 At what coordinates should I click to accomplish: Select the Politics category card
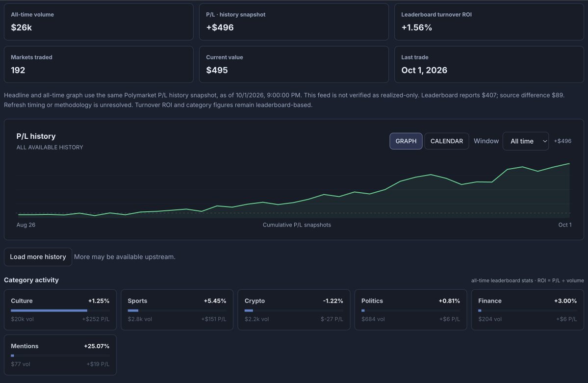coord(410,310)
